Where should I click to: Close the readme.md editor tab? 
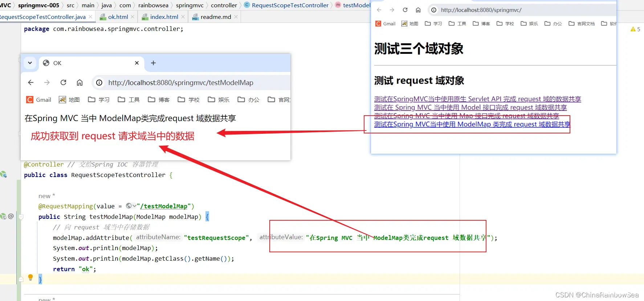(236, 17)
